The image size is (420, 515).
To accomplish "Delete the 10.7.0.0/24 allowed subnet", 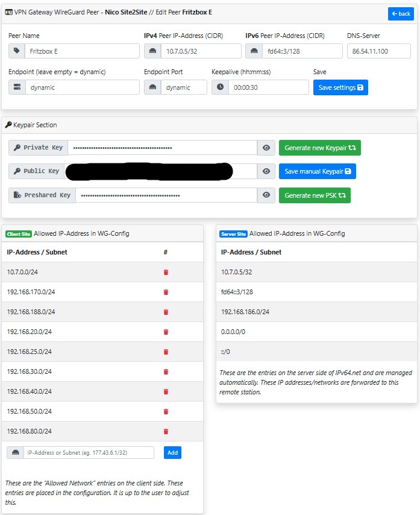I will click(166, 273).
